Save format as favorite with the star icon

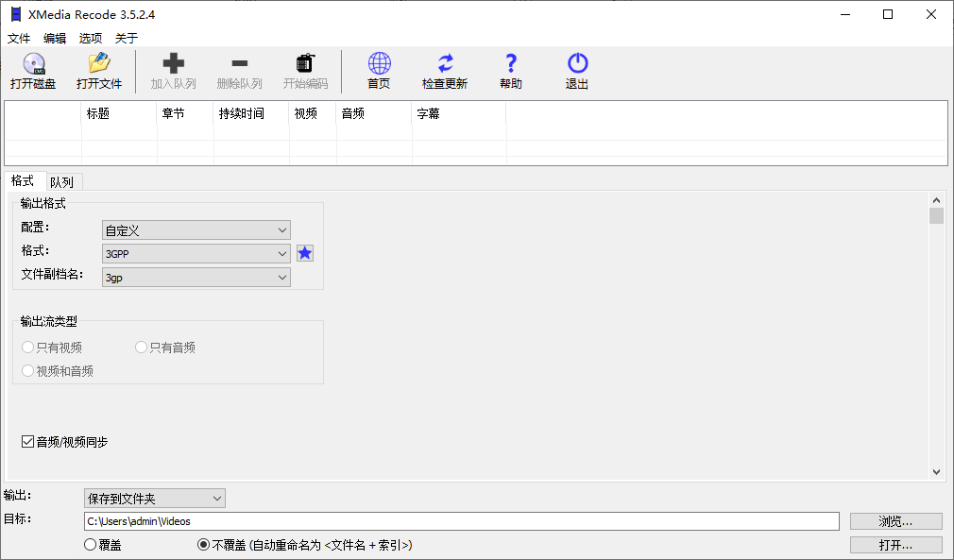(304, 253)
